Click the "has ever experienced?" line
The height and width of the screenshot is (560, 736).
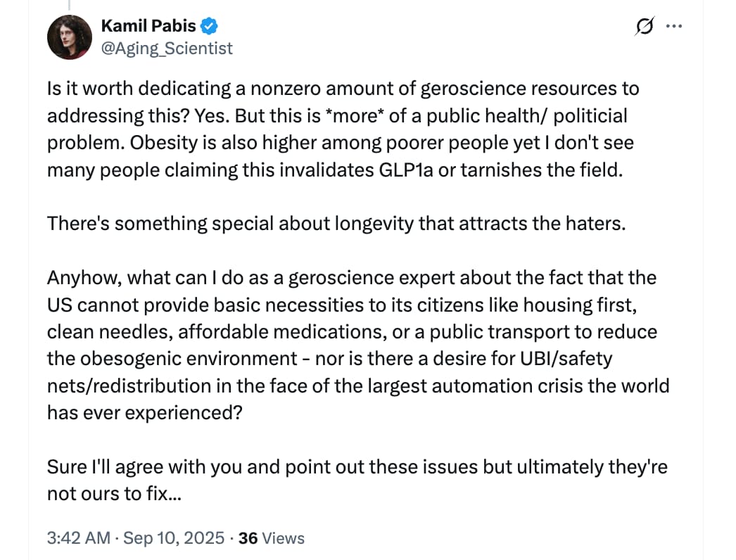point(144,412)
